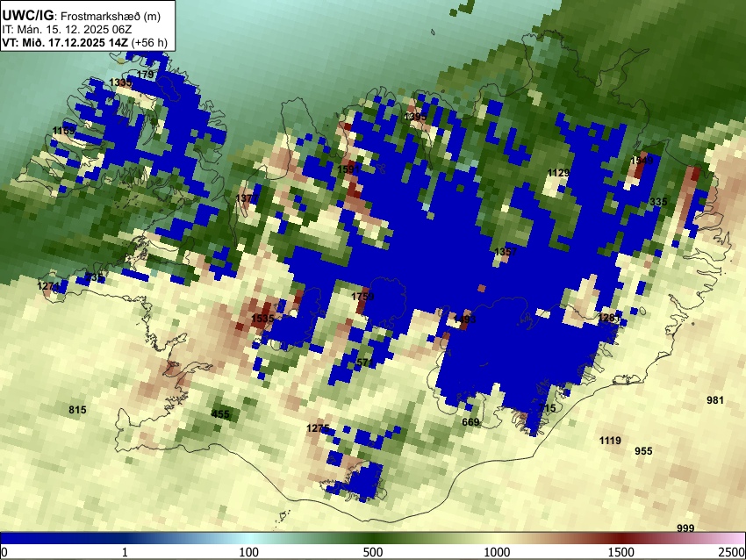Click the colour scale label 1000
This screenshot has height=560, width=746.
point(497,552)
